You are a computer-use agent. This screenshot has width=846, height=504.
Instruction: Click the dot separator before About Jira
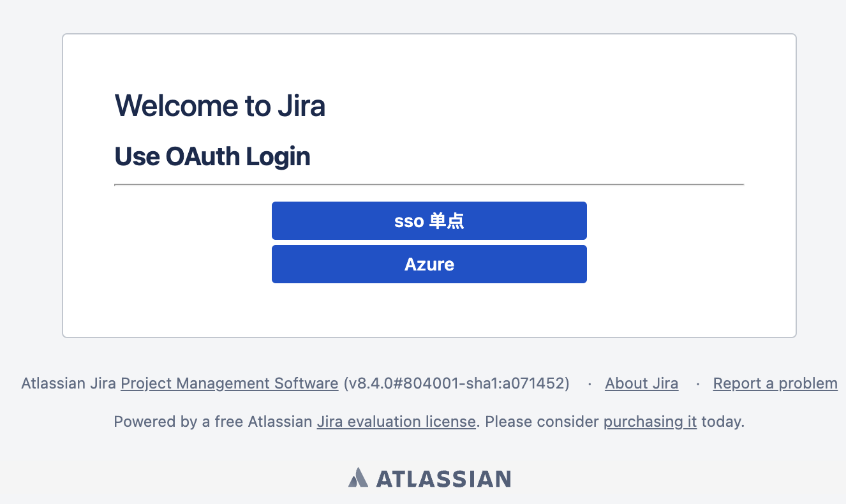(x=589, y=384)
